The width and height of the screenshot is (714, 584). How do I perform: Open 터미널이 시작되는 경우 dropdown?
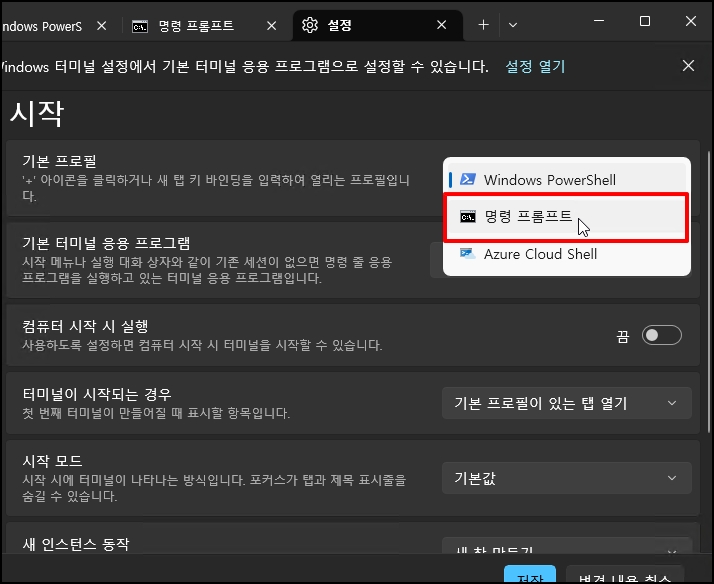click(x=566, y=403)
